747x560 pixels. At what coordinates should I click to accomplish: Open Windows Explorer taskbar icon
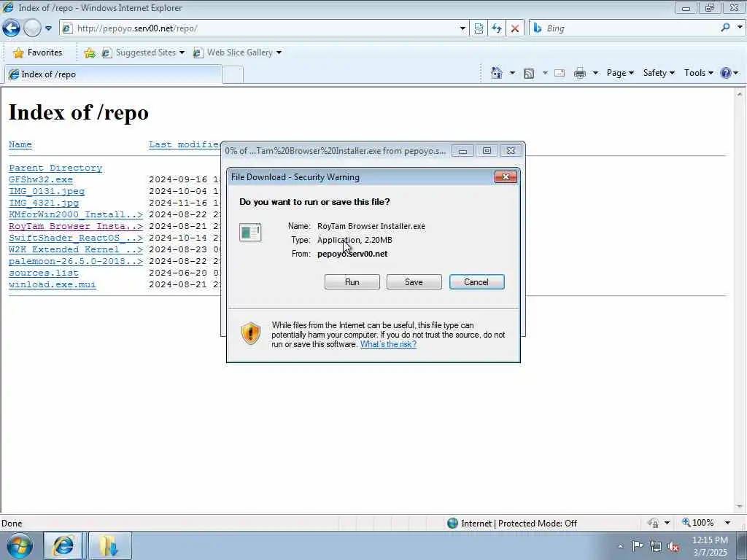coord(109,545)
